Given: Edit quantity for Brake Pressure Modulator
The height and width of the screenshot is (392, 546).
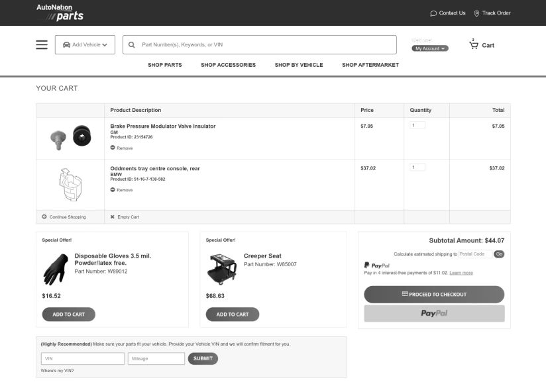Looking at the screenshot, I should click(x=417, y=125).
